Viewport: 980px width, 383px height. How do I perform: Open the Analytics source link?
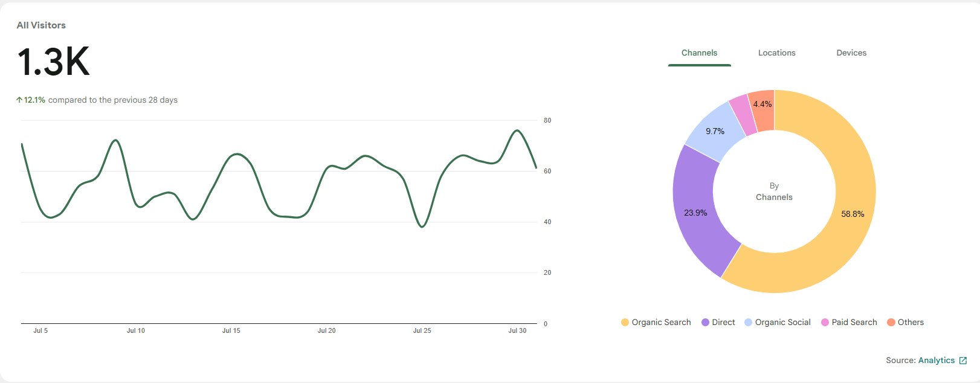tap(936, 361)
